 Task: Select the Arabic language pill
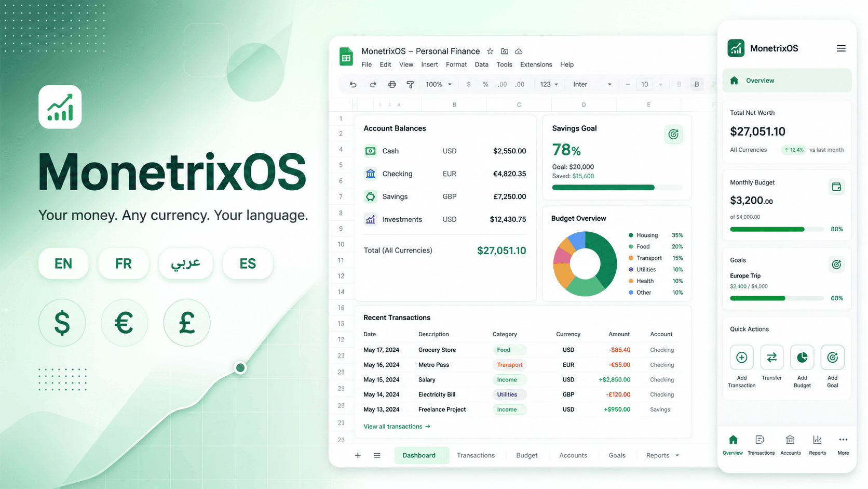pyautogui.click(x=186, y=263)
